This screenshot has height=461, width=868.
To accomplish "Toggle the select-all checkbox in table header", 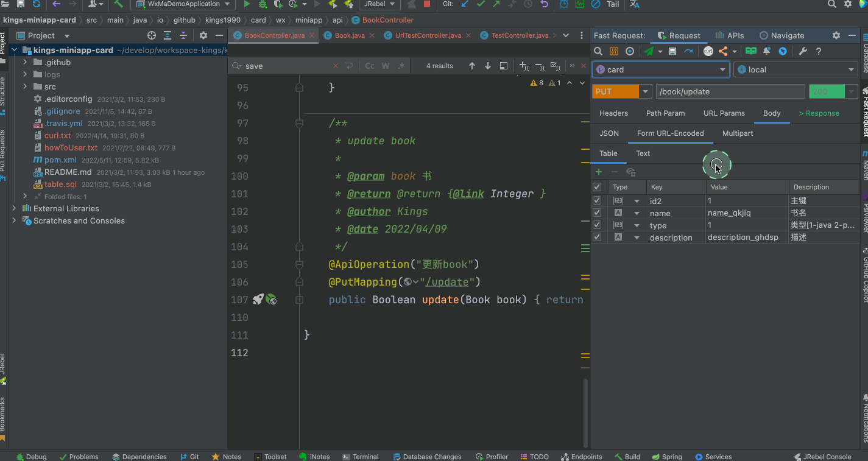I will 597,187.
